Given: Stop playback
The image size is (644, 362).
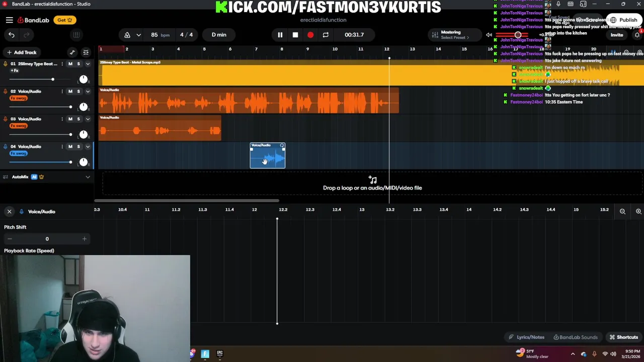Looking at the screenshot, I should [295, 35].
